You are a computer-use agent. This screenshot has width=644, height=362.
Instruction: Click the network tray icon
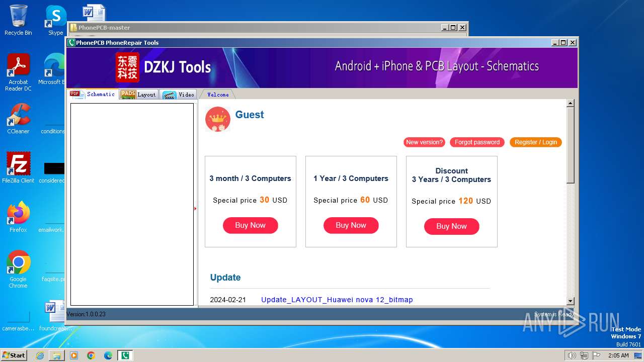584,355
